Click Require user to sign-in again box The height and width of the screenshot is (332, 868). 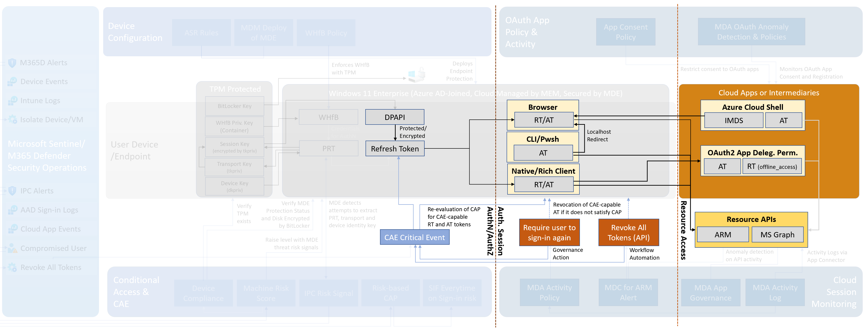pyautogui.click(x=549, y=233)
